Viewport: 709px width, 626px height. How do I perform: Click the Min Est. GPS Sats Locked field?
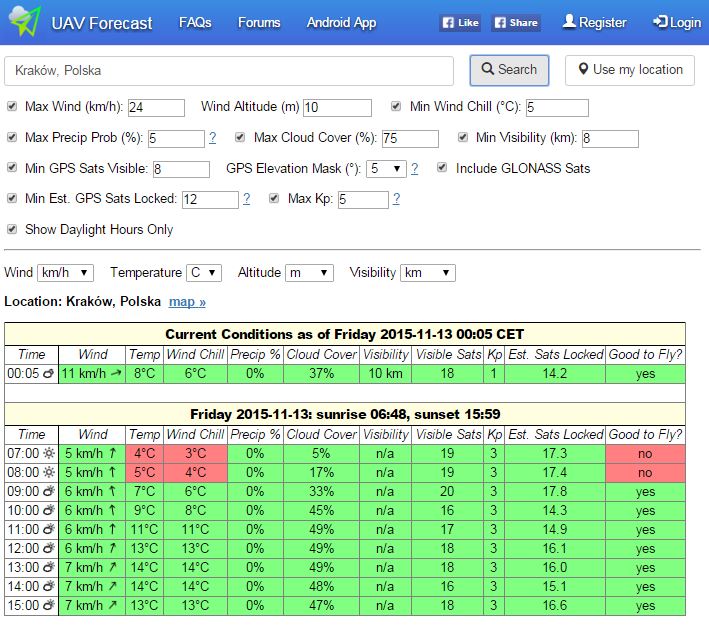[210, 199]
